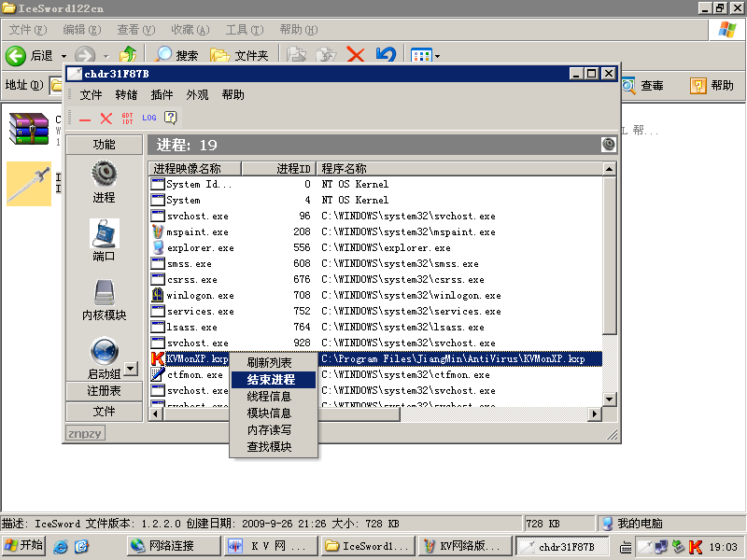Click the red minus toolbar icon
The image size is (747, 560).
click(x=85, y=119)
